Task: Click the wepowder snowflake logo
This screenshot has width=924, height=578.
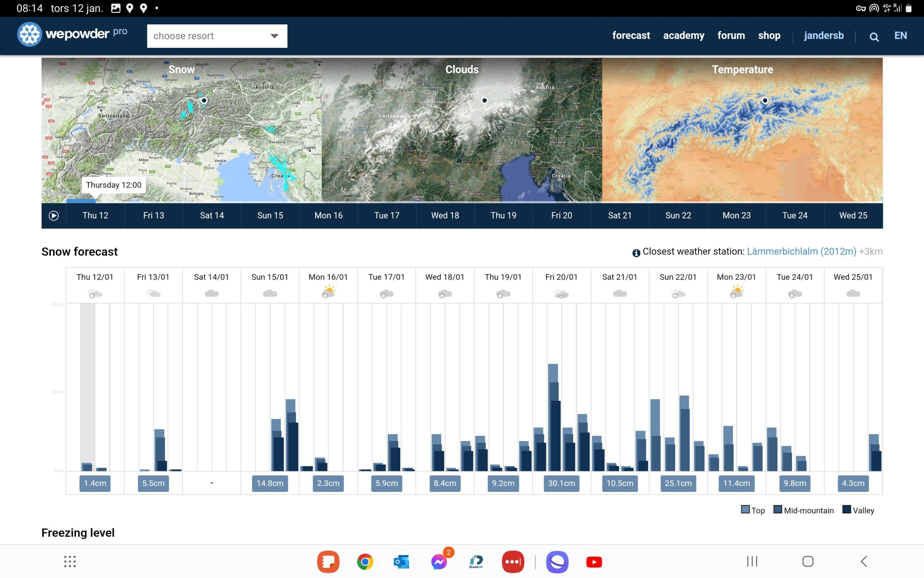Action: [x=30, y=34]
